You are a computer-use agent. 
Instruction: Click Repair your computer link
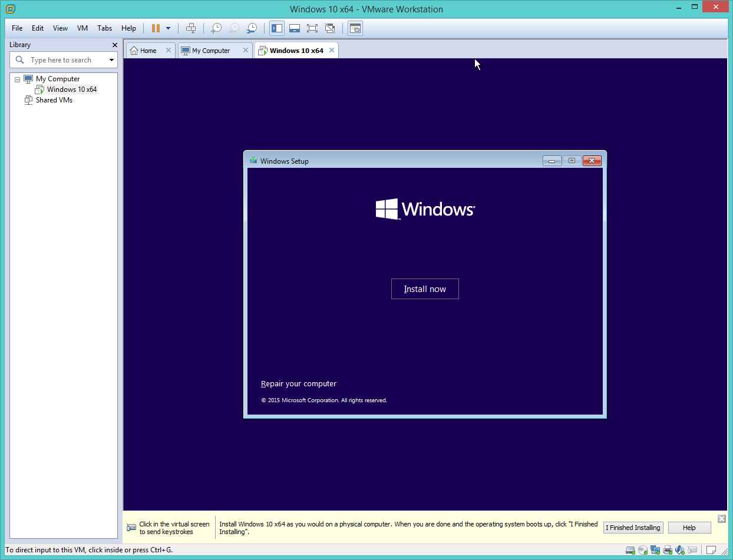[299, 384]
